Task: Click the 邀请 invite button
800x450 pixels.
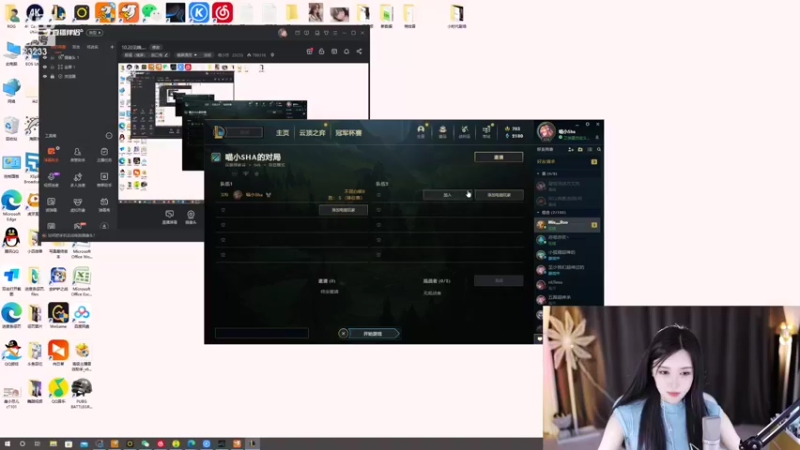Action: (x=498, y=157)
